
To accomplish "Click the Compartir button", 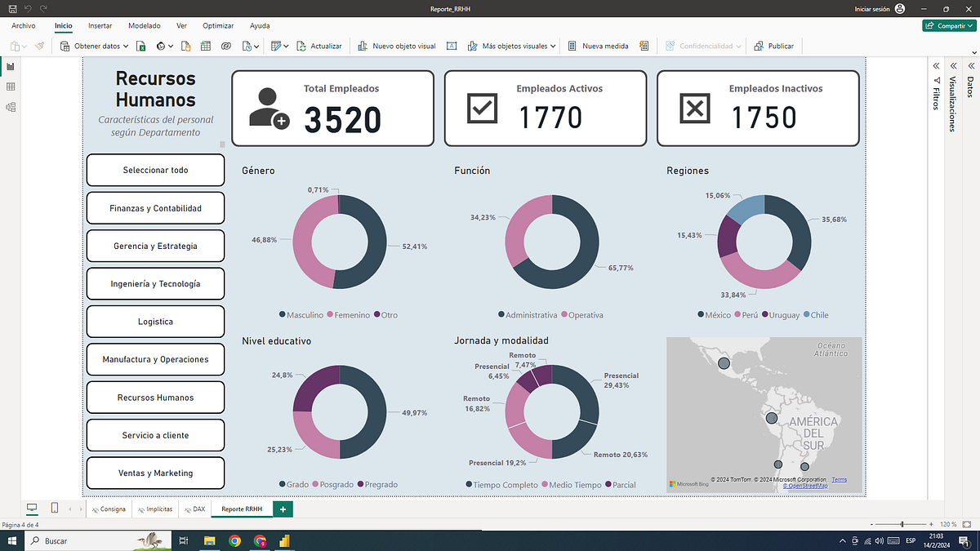I will (947, 25).
